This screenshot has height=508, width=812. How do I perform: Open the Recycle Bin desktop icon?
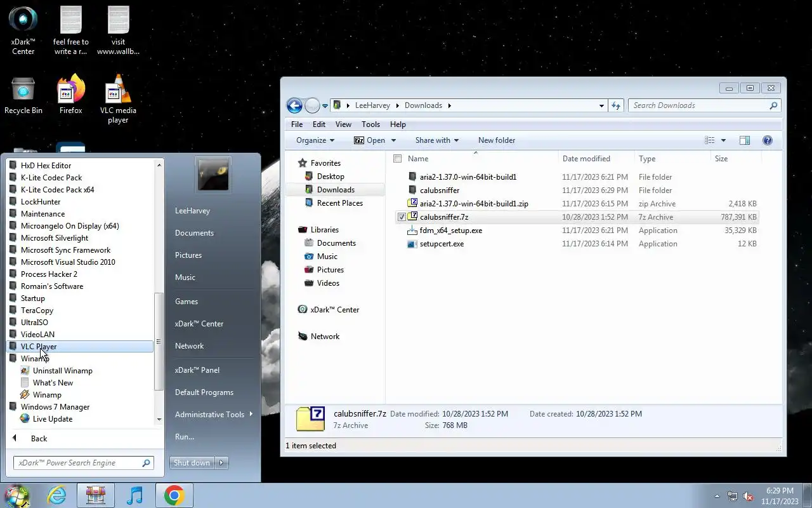click(x=23, y=95)
